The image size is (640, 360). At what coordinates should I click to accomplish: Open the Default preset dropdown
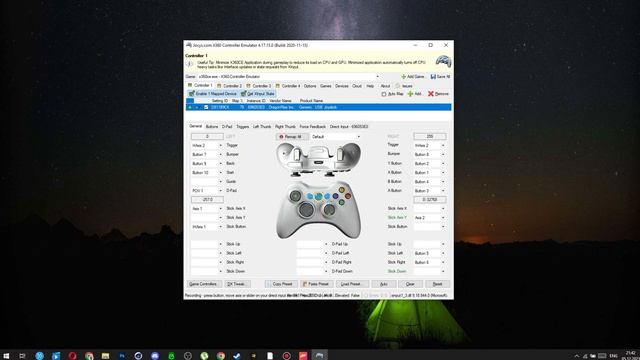pos(336,137)
